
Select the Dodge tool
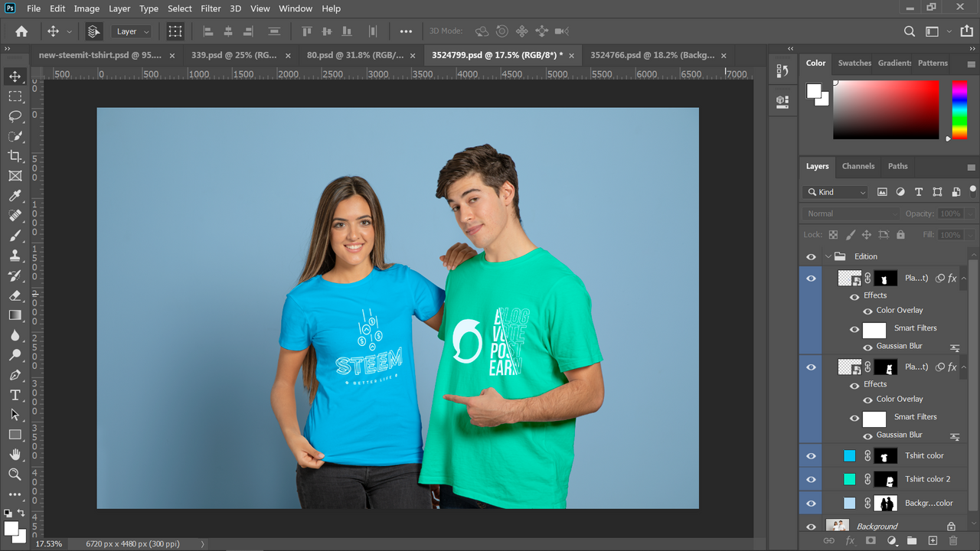point(15,355)
